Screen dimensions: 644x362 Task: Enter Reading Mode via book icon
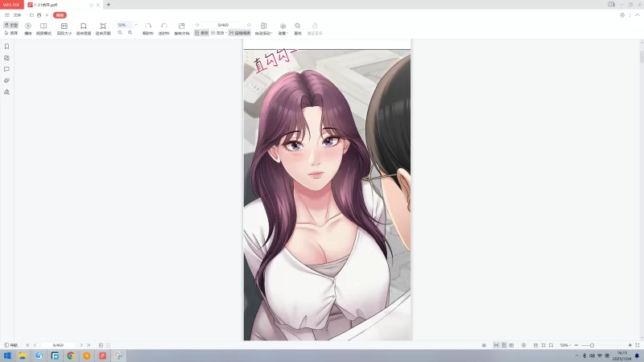click(43, 29)
